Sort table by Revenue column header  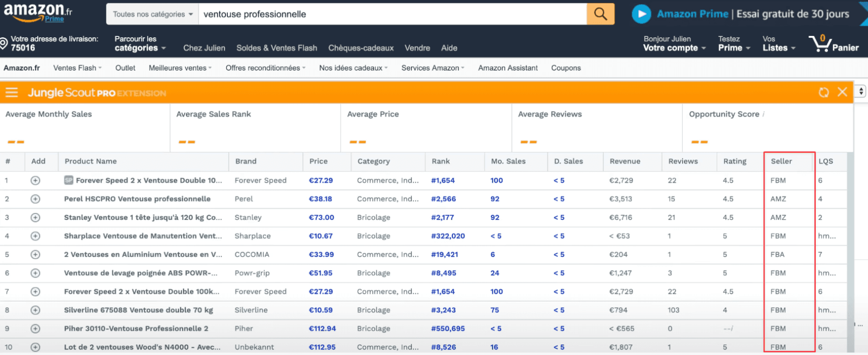pos(625,161)
